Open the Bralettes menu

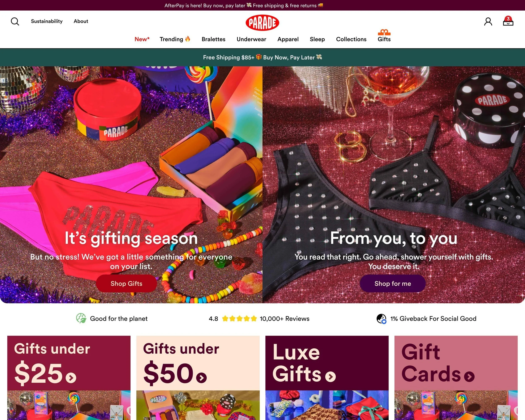coord(213,39)
